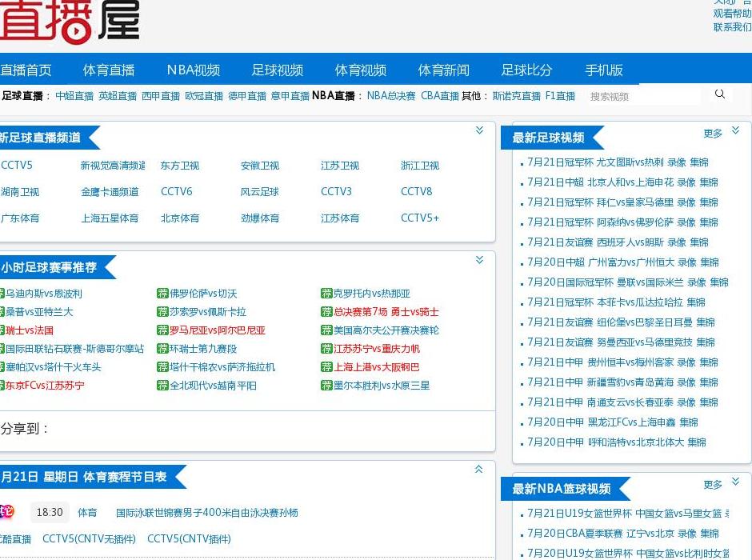Click 荐 badge beside 总决赛第7场 勇士vs骑士
Screen dimensions: 752x560
326,312
